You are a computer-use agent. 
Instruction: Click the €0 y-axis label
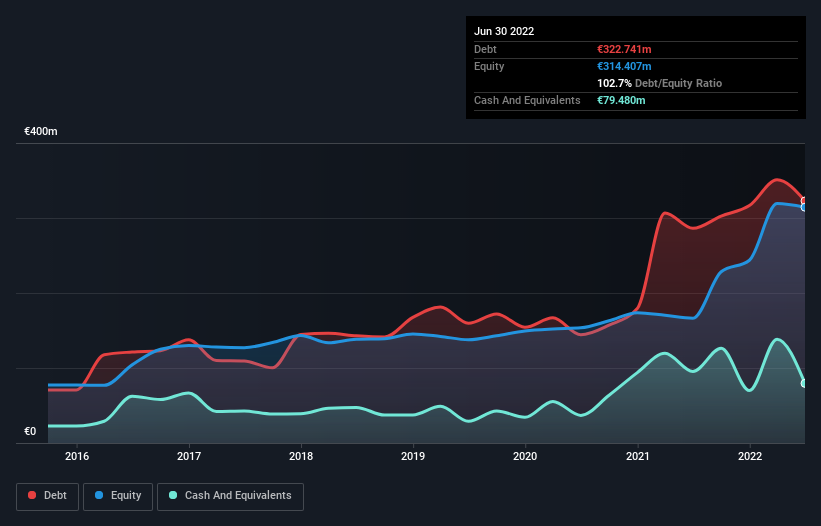click(30, 431)
